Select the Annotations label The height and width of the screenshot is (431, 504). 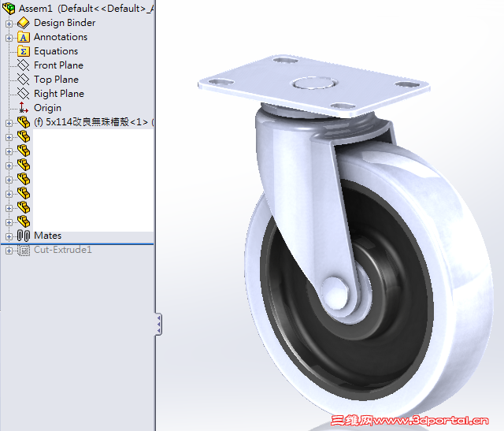point(61,37)
